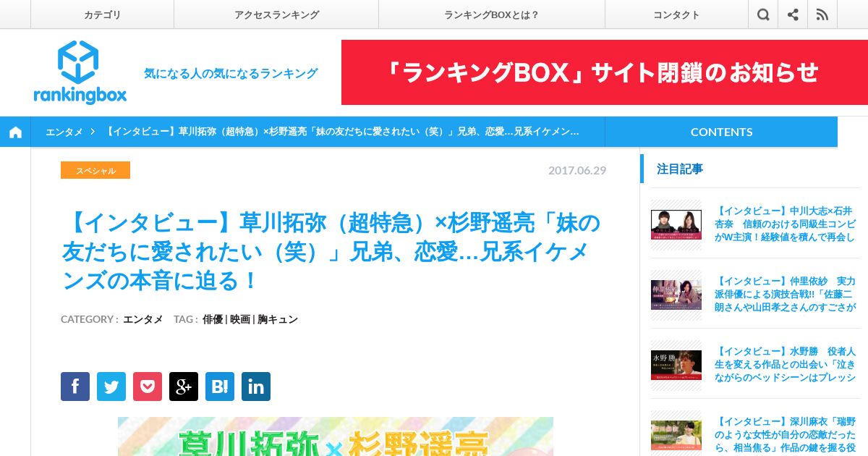Go to home via house icon

(x=15, y=132)
